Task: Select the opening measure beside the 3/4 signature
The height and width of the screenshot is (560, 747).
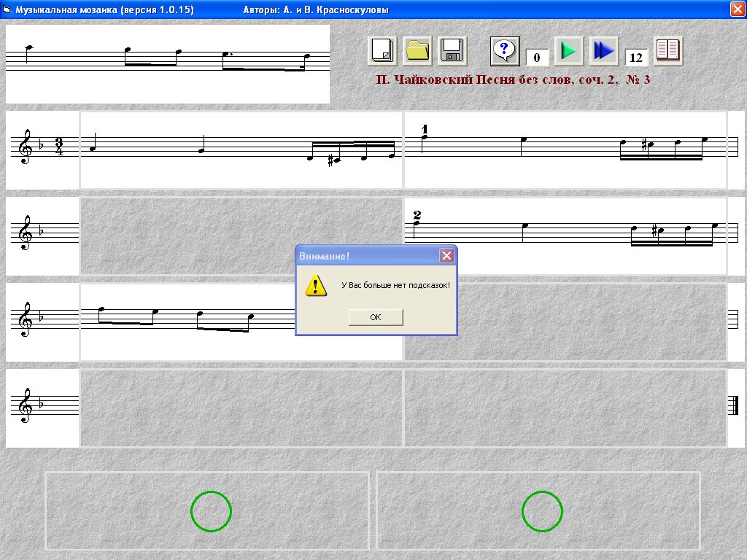Action: click(241, 150)
